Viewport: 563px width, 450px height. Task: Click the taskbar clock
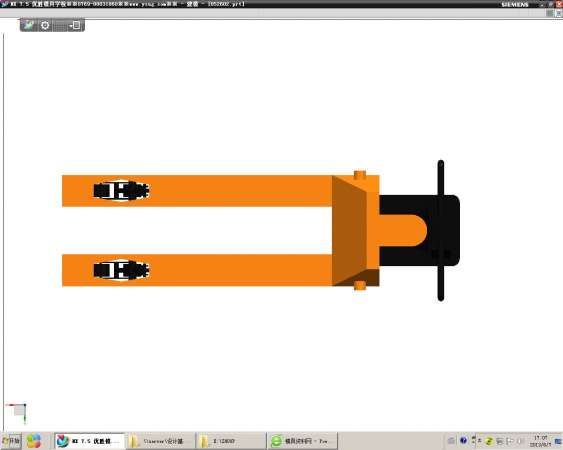(540, 441)
